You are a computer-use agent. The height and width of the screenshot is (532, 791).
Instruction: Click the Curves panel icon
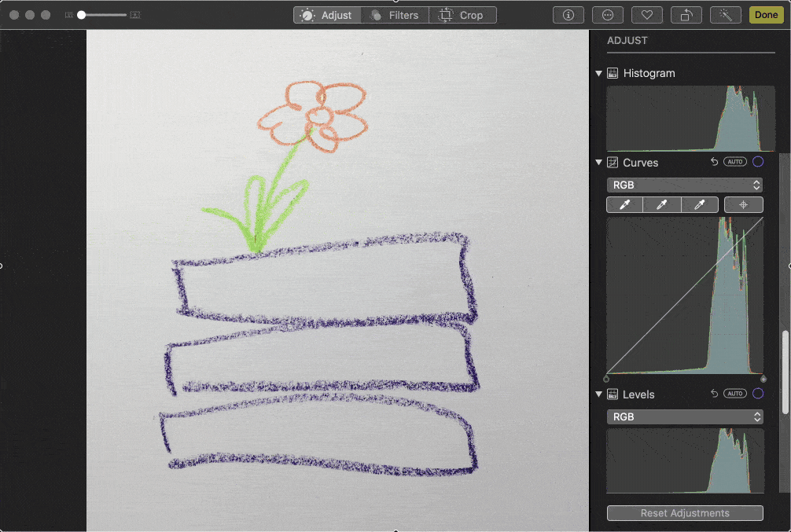613,163
